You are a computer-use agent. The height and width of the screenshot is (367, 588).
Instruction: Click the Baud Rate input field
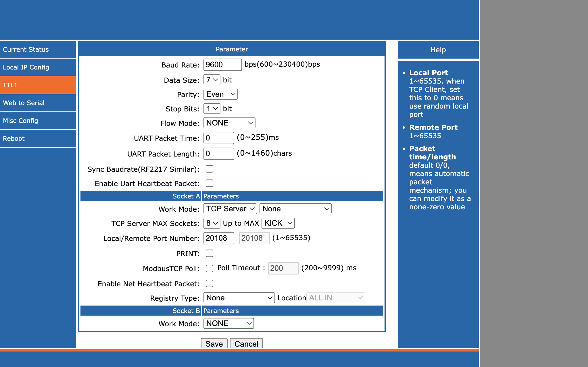(x=222, y=65)
